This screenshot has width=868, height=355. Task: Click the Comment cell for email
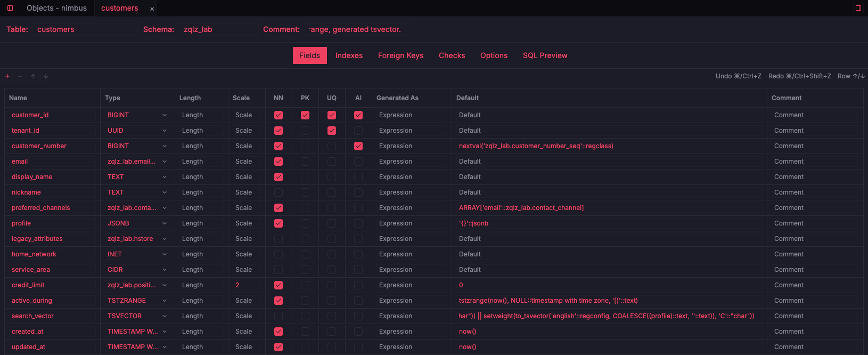coord(815,162)
